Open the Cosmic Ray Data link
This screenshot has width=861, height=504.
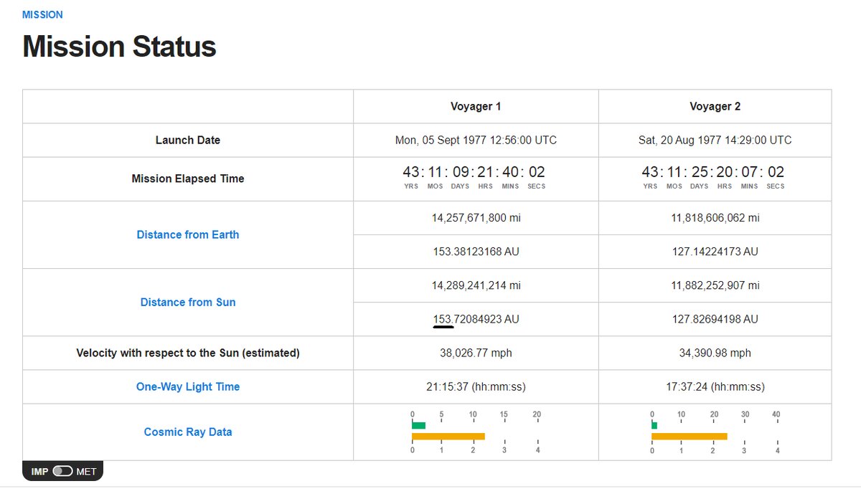click(x=188, y=432)
